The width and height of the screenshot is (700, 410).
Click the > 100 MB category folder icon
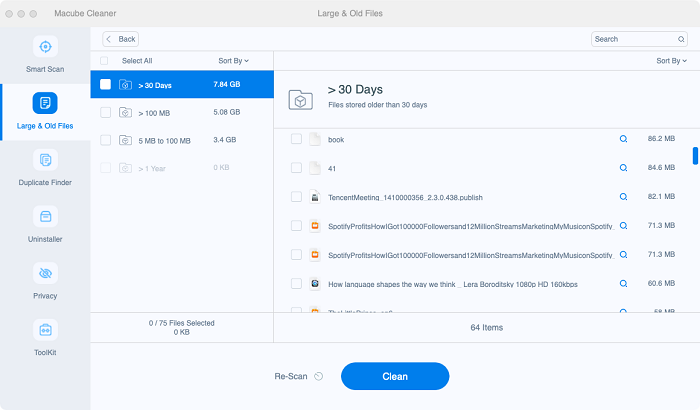coord(125,113)
